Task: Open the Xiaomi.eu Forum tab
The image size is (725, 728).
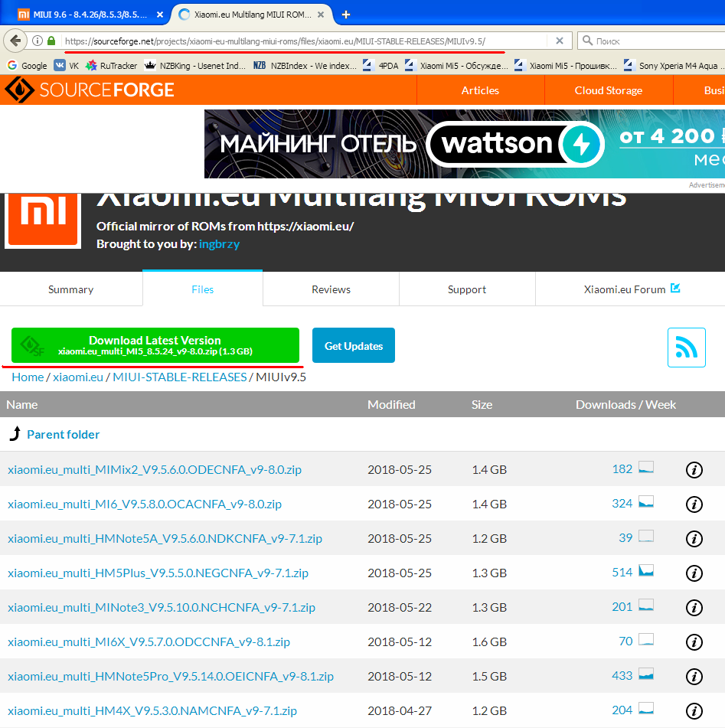Action: pyautogui.click(x=630, y=289)
